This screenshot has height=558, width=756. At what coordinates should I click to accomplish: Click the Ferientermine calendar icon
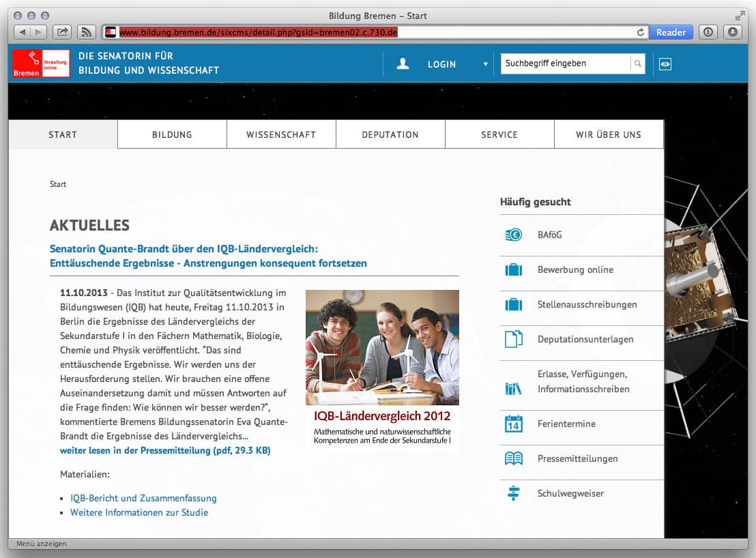[513, 424]
